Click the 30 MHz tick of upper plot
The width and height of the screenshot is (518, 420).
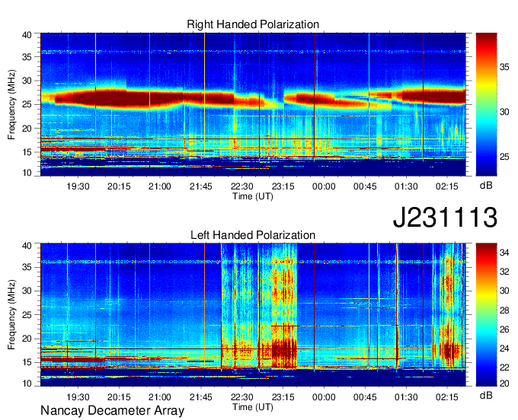pos(27,81)
